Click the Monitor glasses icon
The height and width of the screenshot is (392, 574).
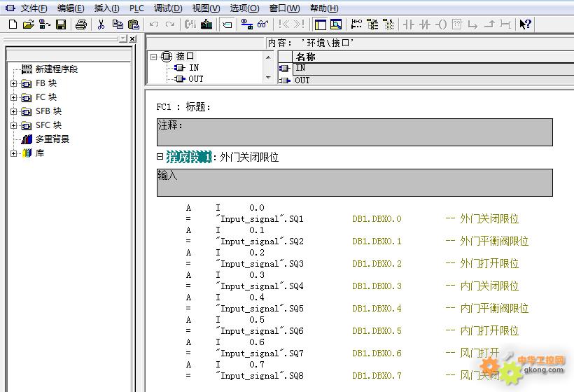pyautogui.click(x=262, y=24)
